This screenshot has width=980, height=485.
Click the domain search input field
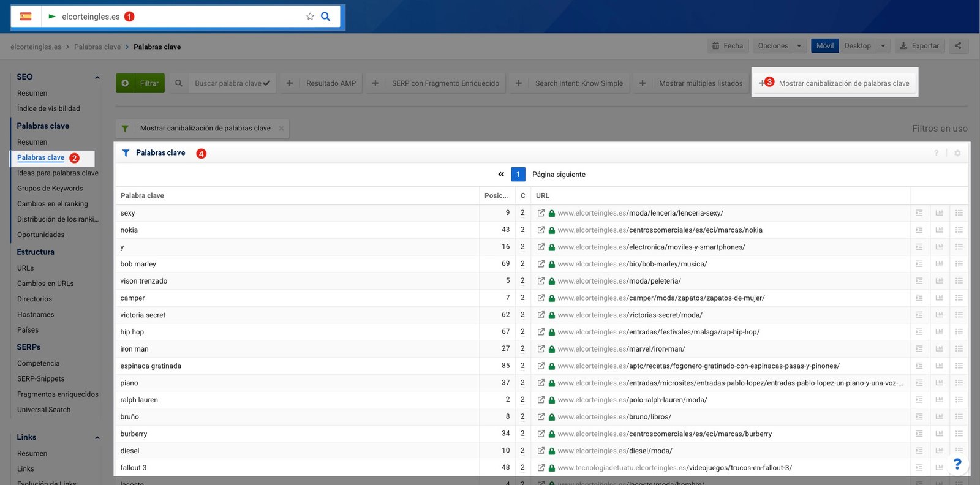click(181, 17)
